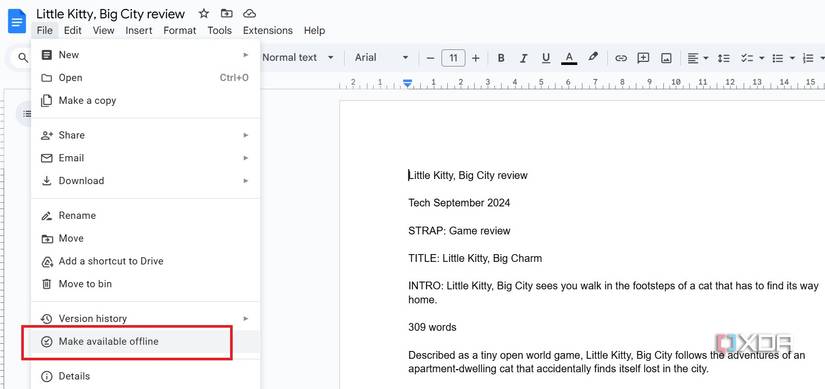Open the Insert menu
Screen dimensions: 825x389
tap(139, 31)
